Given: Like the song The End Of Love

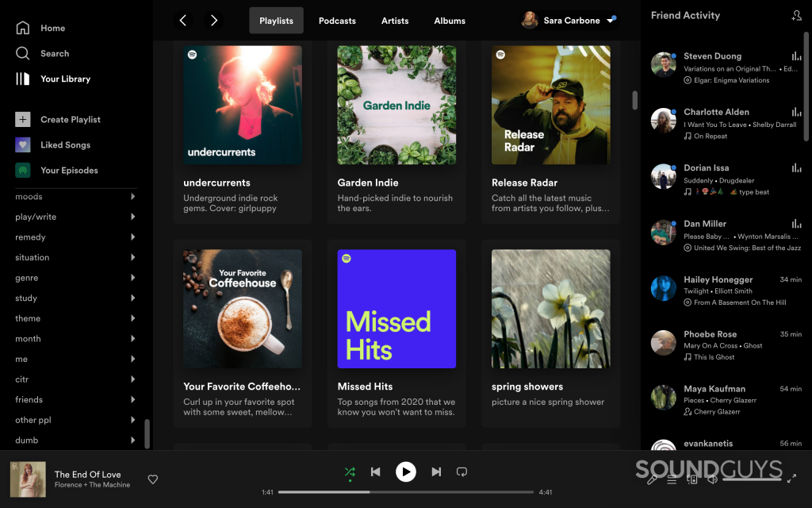Looking at the screenshot, I should (152, 479).
